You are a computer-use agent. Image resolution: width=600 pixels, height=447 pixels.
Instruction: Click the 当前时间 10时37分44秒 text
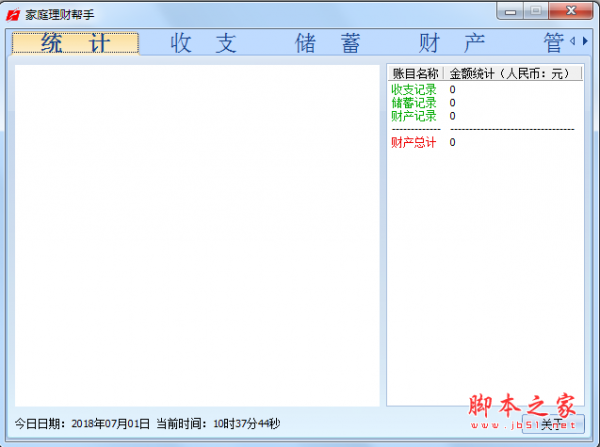218,424
